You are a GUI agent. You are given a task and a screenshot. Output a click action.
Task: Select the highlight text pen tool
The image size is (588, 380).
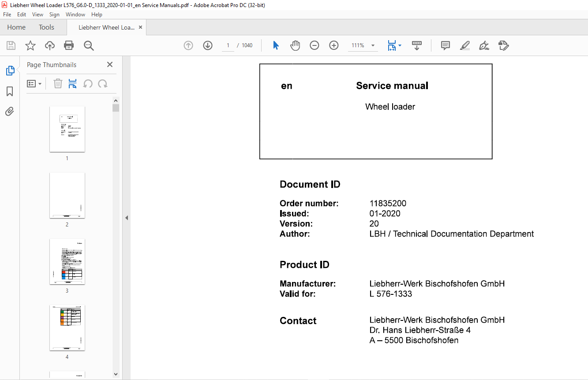coord(464,45)
